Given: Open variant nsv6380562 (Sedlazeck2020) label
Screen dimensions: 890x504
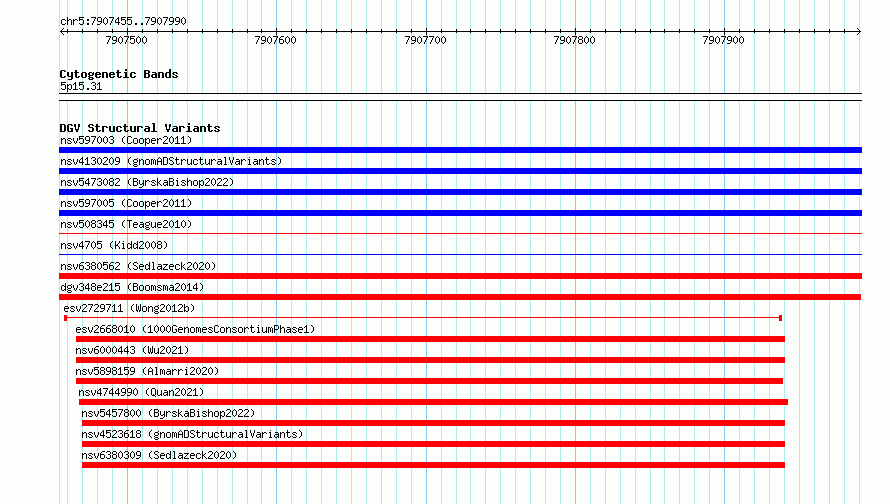Looking at the screenshot, I should (138, 266).
